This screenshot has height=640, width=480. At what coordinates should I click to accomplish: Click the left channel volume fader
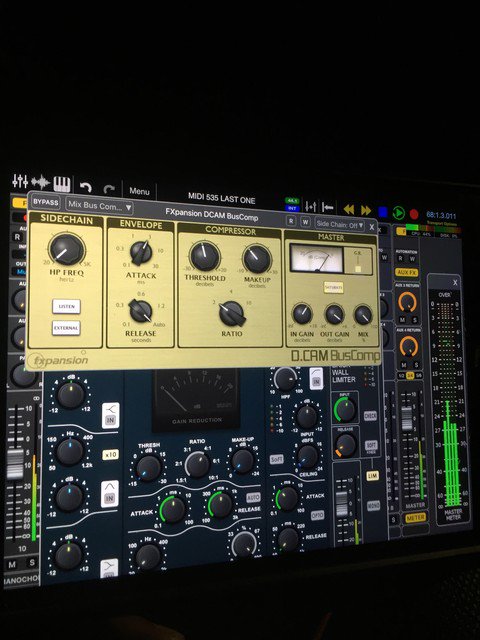coord(15,464)
